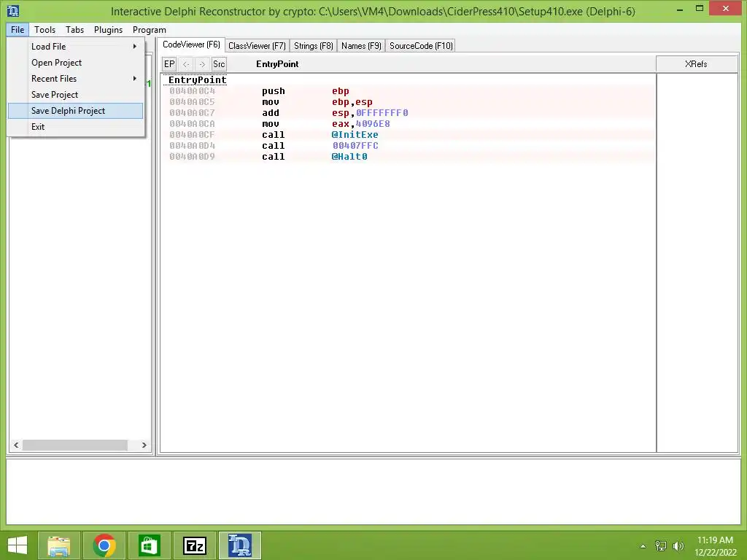Show hidden system tray icons
The height and width of the screenshot is (560, 747).
[643, 546]
